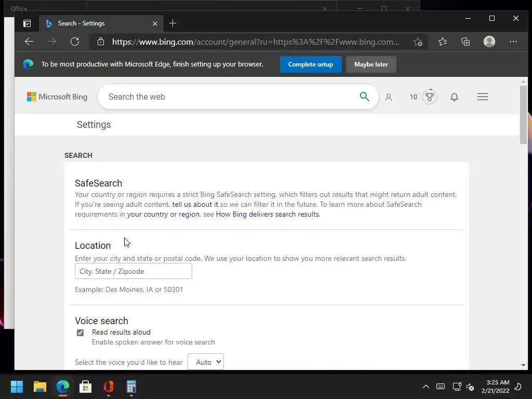Viewport: 532px width, 399px height.
Task: Open Office app in taskbar
Action: pos(109,387)
